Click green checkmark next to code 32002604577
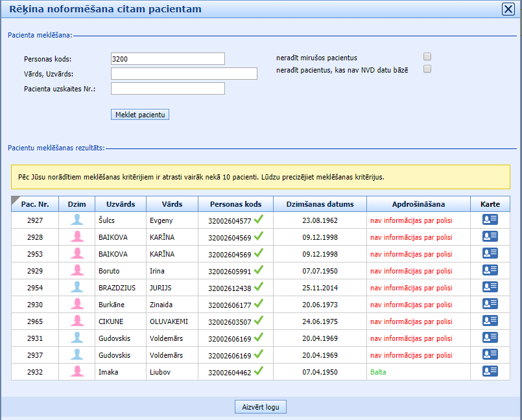This screenshot has width=522, height=420. tap(259, 219)
